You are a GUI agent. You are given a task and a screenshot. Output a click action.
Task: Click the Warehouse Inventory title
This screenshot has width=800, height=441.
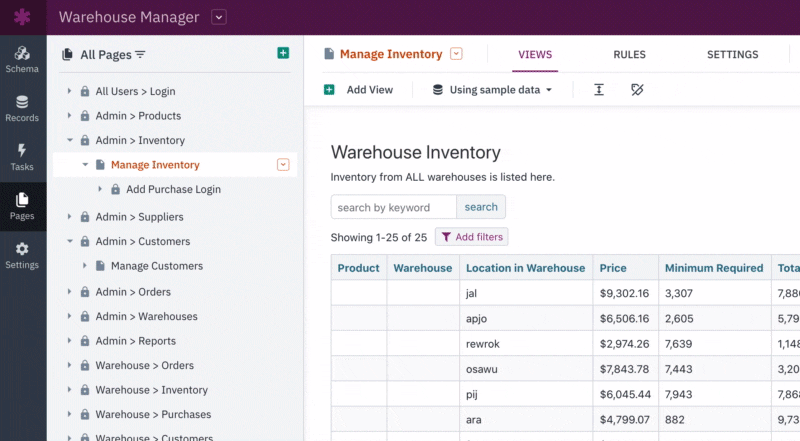point(415,152)
